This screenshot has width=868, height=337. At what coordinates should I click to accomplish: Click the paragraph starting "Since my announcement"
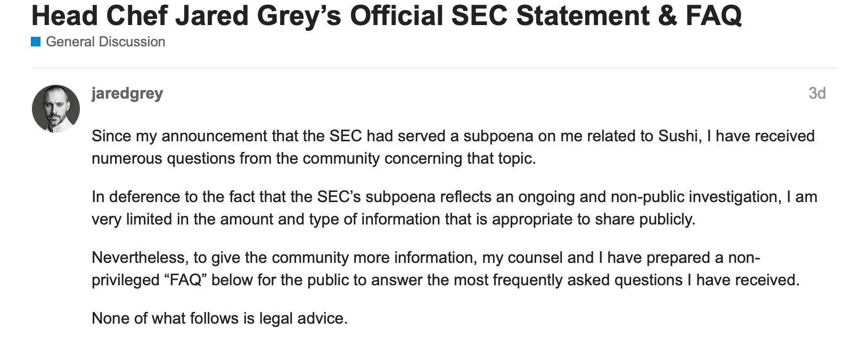453,147
